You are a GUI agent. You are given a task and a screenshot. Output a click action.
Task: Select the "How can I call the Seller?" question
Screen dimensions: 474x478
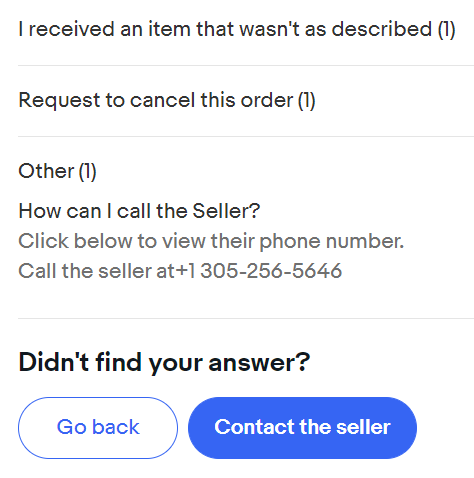[139, 211]
